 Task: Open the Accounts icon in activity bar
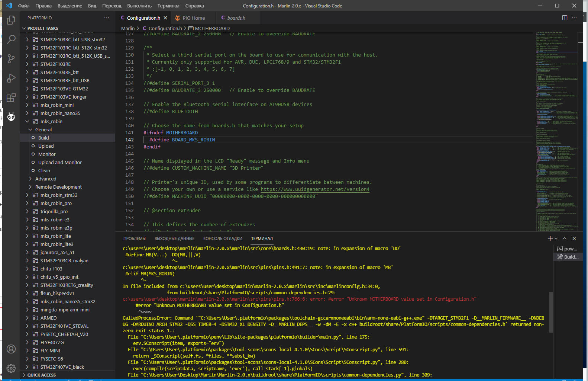(11, 349)
